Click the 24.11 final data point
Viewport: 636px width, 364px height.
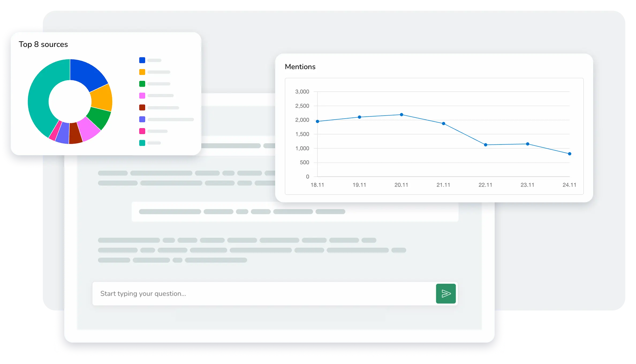[570, 154]
